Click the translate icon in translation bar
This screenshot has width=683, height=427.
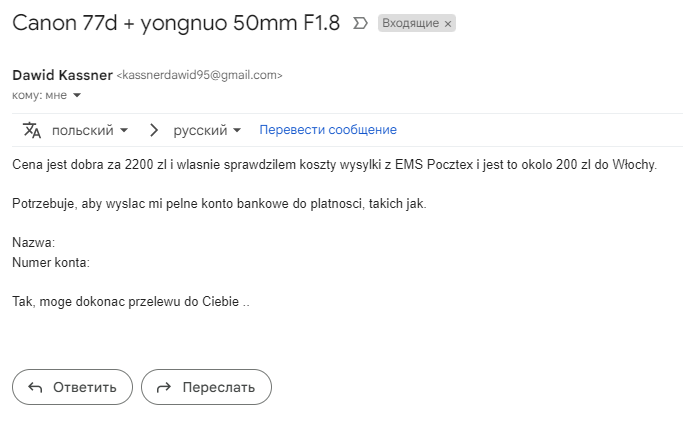tap(32, 130)
